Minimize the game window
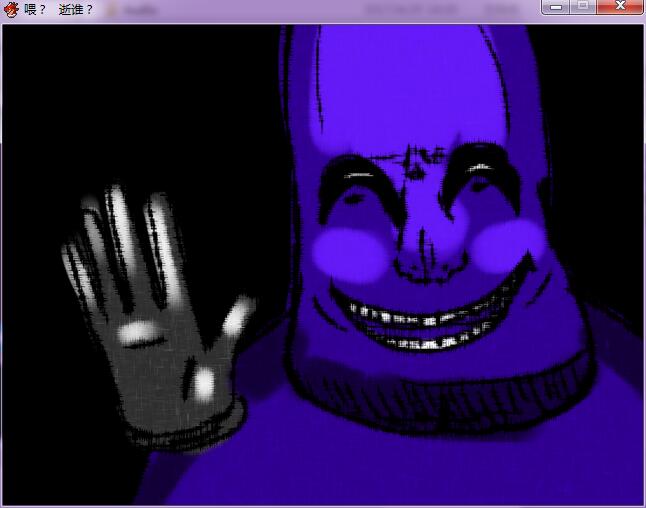646x508 pixels. pos(556,7)
